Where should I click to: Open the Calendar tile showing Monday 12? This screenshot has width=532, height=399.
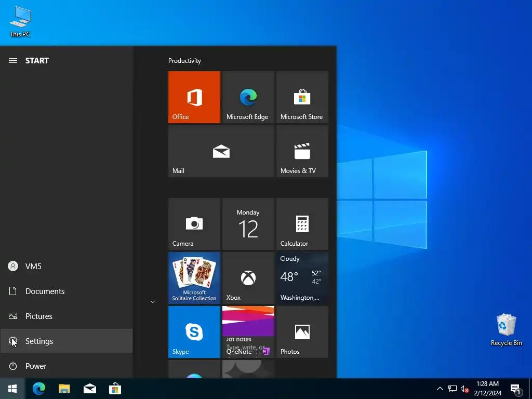tap(248, 224)
